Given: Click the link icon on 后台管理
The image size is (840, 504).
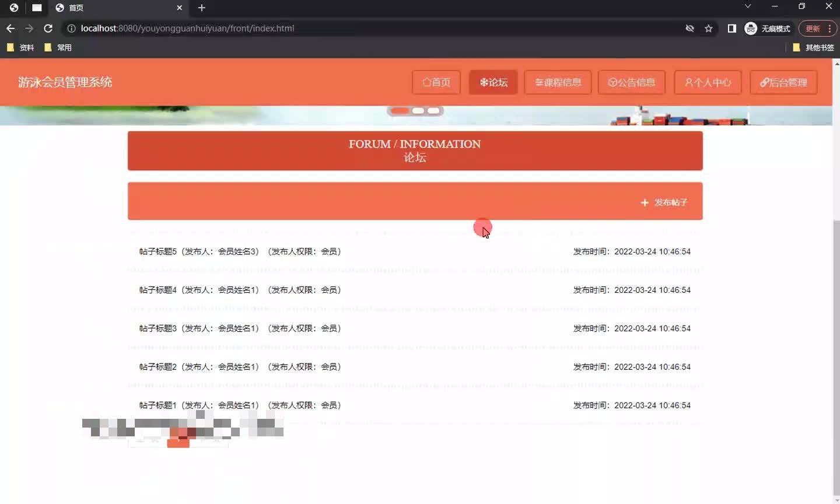Looking at the screenshot, I should 765,82.
